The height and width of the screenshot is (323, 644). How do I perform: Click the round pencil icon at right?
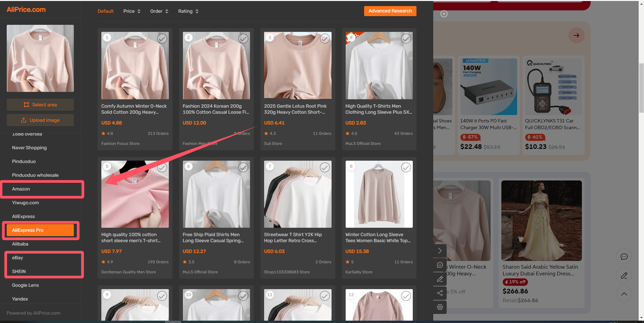coord(624,275)
